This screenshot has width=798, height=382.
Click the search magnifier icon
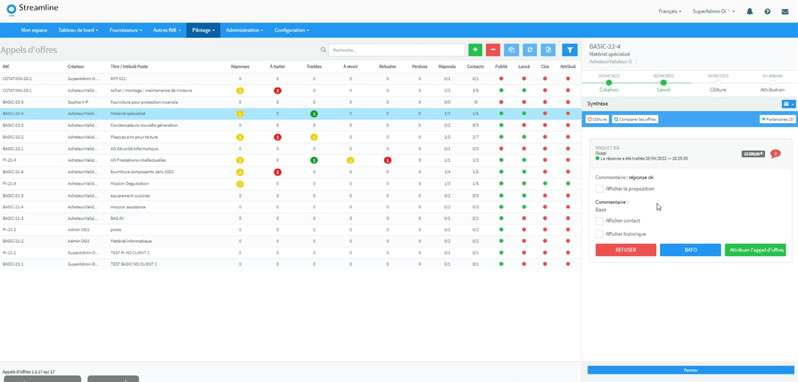coord(323,50)
